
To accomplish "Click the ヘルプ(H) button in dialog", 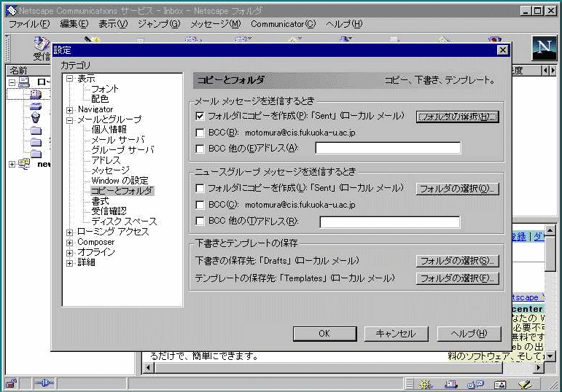I will click(x=469, y=334).
